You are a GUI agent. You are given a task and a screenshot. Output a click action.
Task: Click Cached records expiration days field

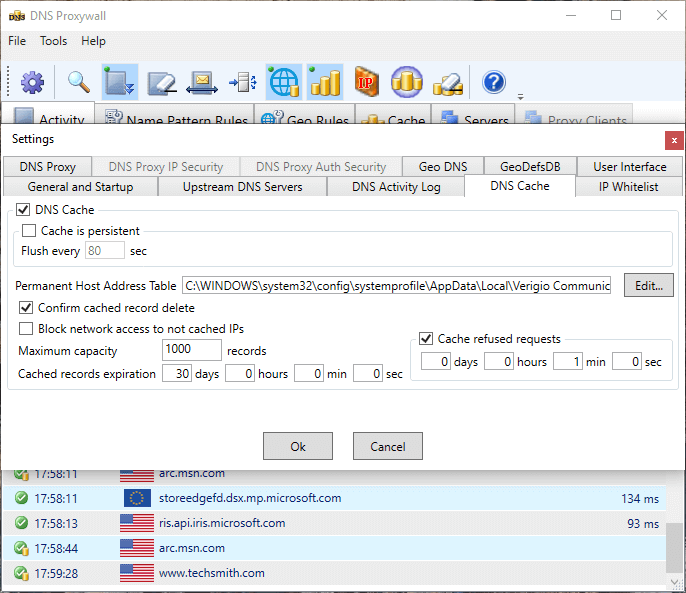177,374
